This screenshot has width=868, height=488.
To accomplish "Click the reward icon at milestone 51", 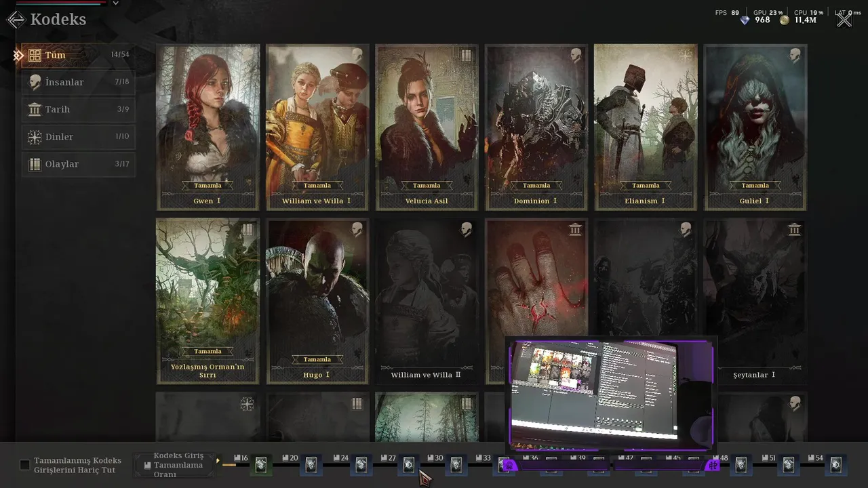I will pos(789,465).
